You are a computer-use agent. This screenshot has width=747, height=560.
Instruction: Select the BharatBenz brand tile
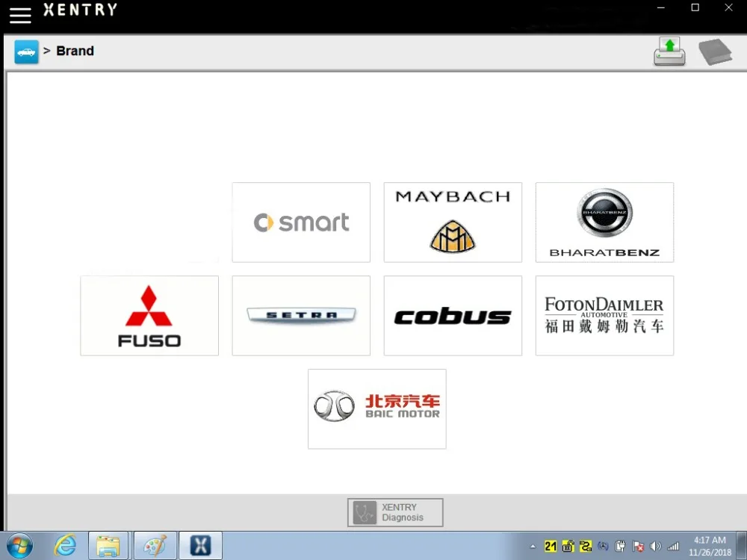pyautogui.click(x=604, y=223)
